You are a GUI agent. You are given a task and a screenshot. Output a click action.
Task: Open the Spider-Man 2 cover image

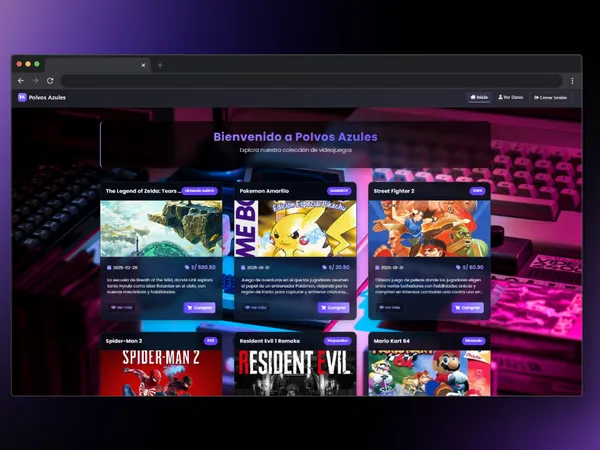click(161, 373)
